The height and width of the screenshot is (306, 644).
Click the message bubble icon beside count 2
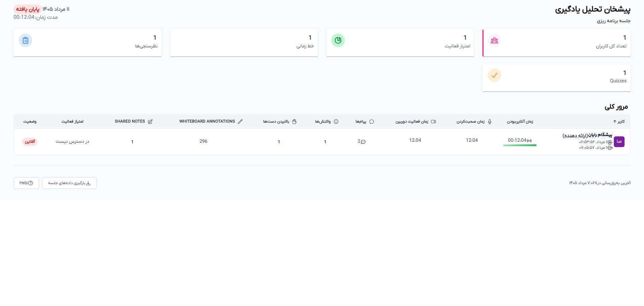click(363, 142)
